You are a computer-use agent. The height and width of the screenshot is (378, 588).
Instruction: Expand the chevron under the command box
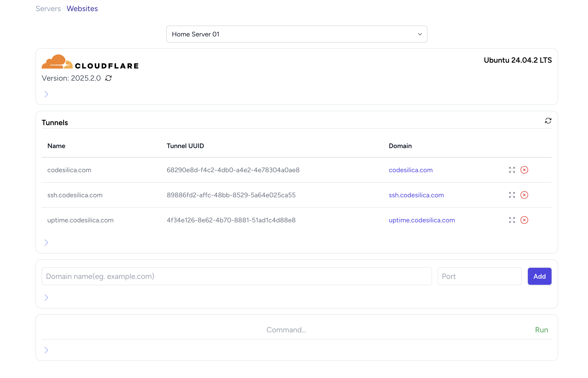(x=46, y=350)
